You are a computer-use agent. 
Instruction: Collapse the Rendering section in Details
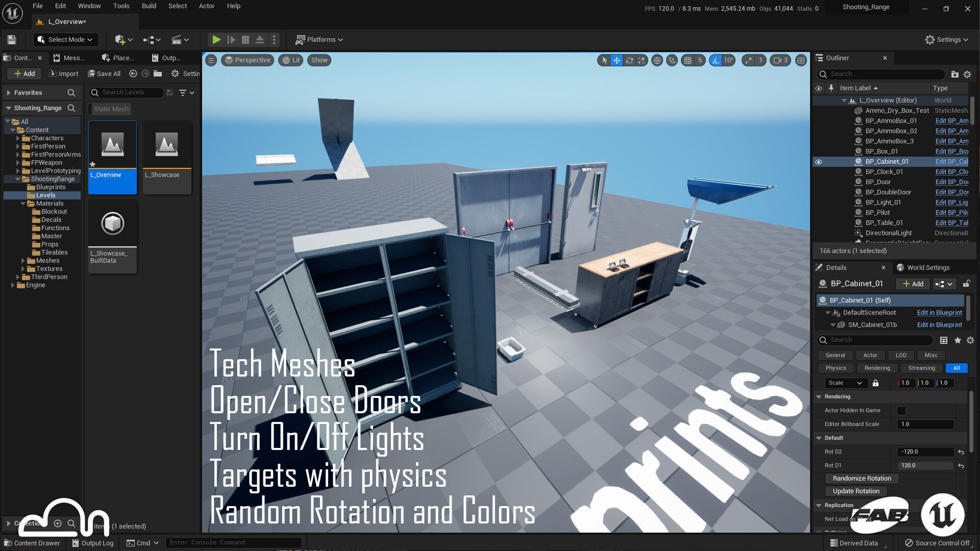[819, 397]
